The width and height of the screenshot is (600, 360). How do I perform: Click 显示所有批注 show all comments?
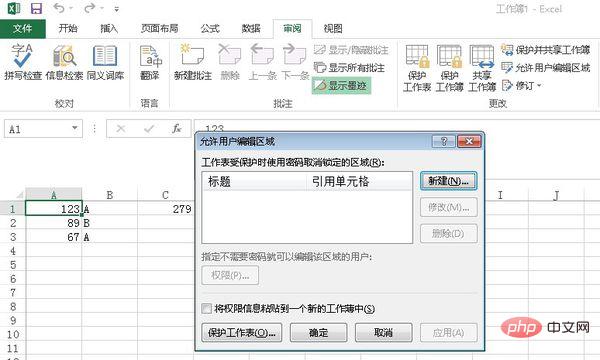349,68
